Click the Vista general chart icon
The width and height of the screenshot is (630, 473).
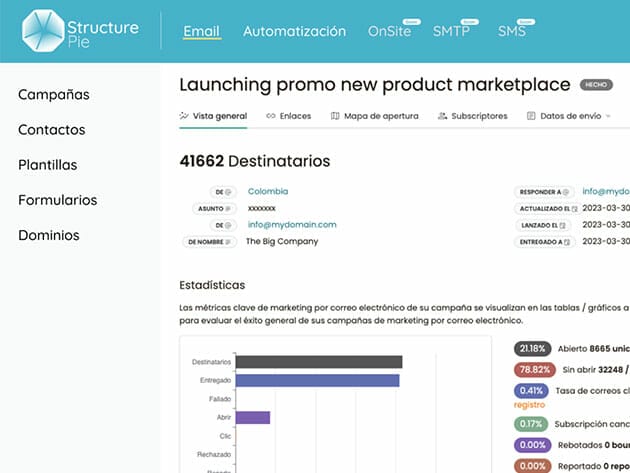(184, 116)
